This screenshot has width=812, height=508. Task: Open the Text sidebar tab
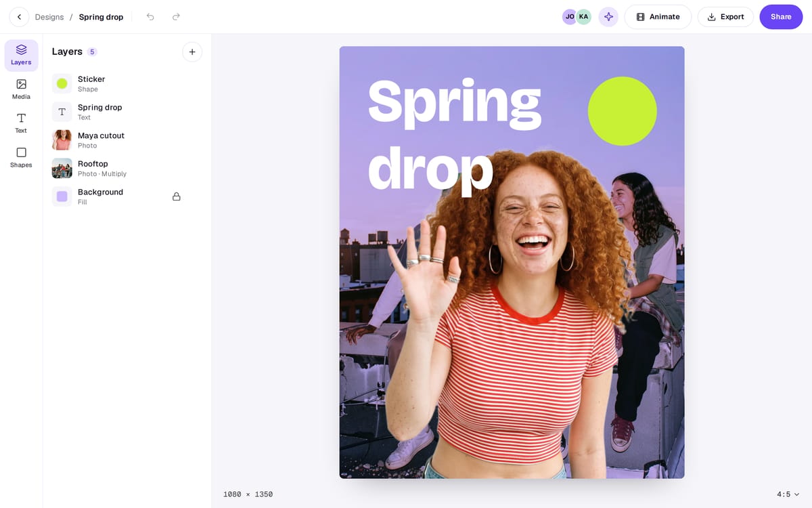(x=21, y=123)
